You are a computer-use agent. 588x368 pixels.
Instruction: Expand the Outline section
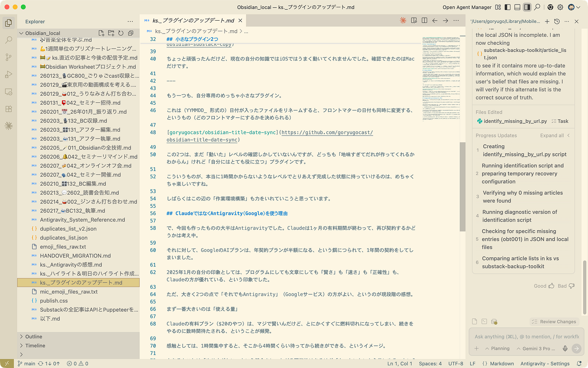click(33, 336)
